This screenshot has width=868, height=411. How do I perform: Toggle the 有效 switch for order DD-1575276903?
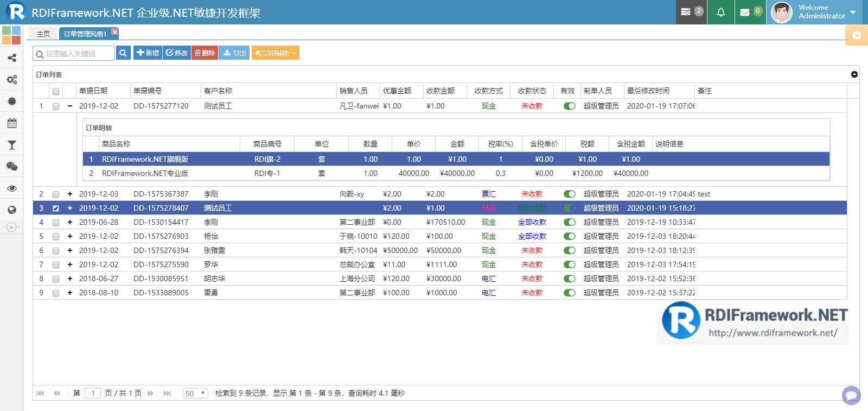coord(569,236)
